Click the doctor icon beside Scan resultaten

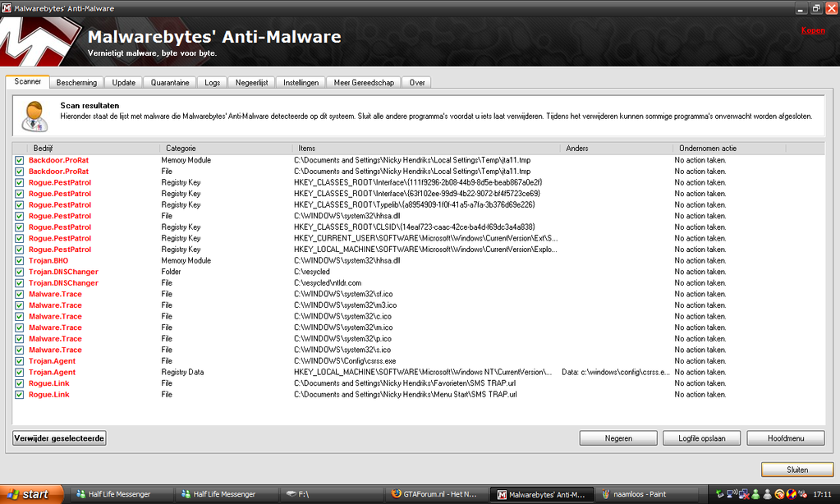click(34, 117)
